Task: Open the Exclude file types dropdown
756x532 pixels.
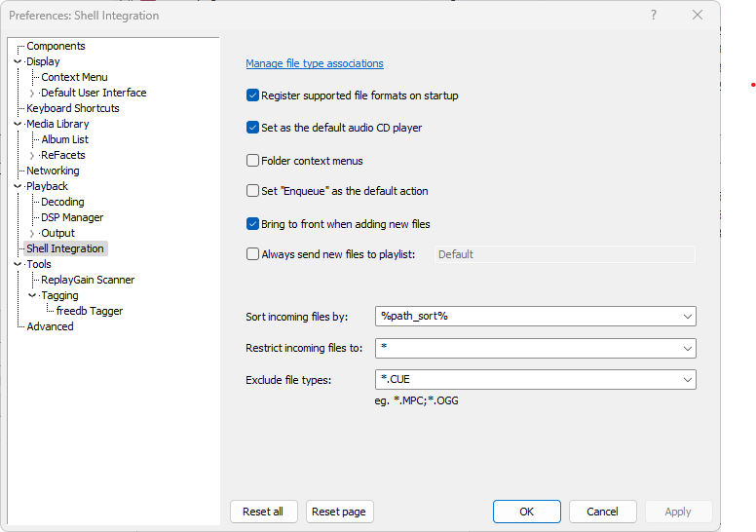Action: pos(688,380)
